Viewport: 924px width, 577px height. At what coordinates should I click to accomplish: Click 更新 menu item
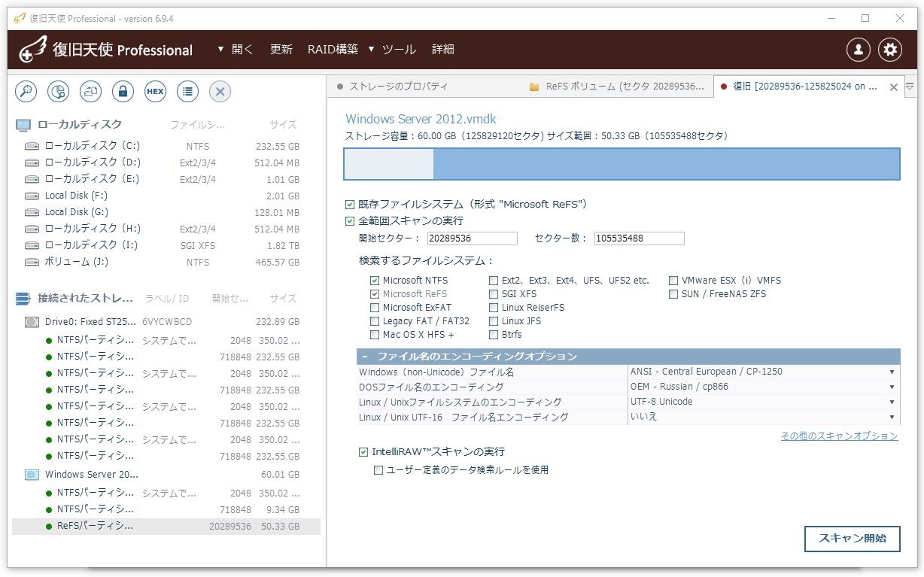pos(281,50)
